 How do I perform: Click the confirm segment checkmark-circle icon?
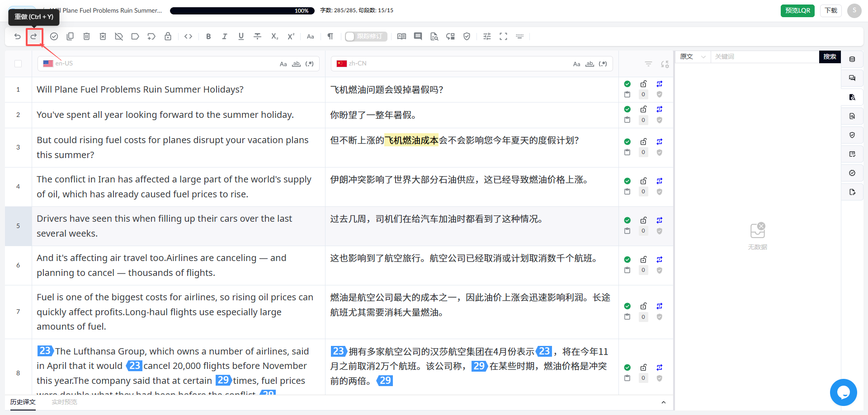(54, 37)
